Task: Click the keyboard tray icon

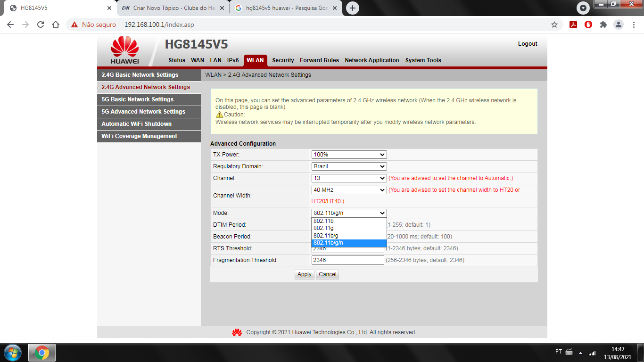Action: [569, 352]
